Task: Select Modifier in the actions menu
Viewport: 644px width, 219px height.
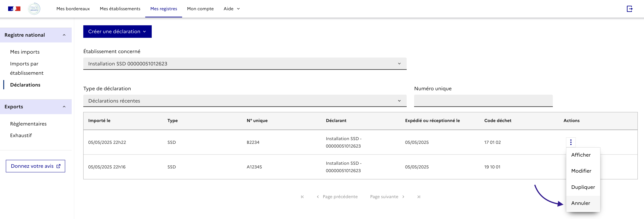Action: pyautogui.click(x=581, y=171)
